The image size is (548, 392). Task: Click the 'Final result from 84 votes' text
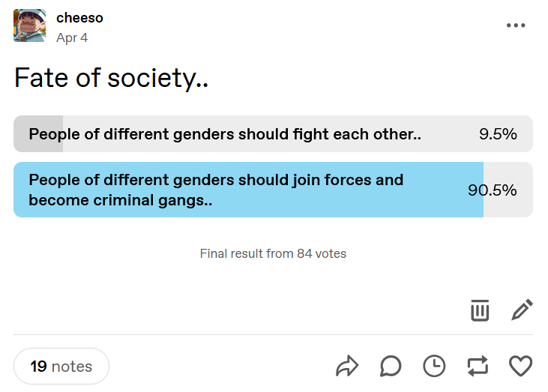point(274,253)
